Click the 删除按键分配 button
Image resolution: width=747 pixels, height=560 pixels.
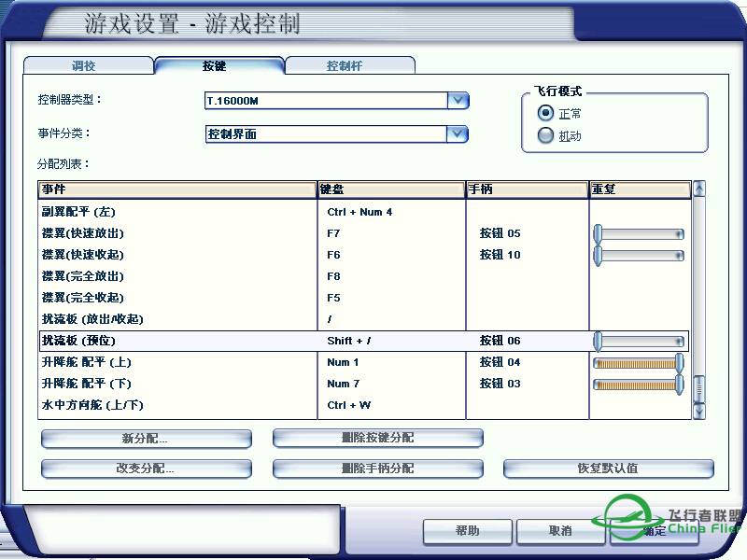coord(377,438)
